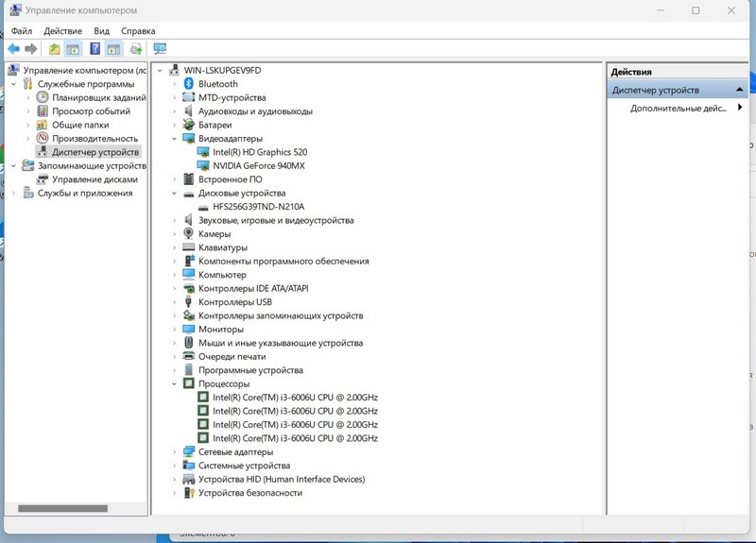Collapse the Видеоадаптеры category

(x=175, y=139)
